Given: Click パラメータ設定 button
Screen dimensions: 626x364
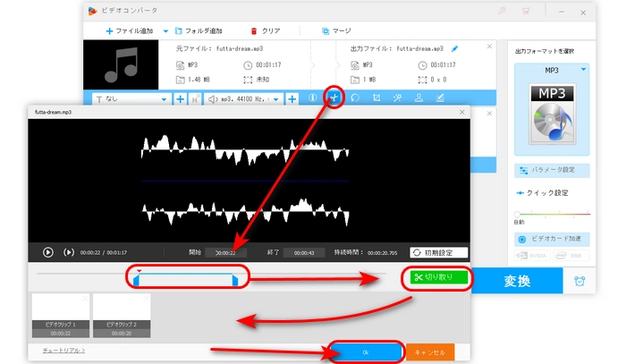Looking at the screenshot, I should coord(552,170).
